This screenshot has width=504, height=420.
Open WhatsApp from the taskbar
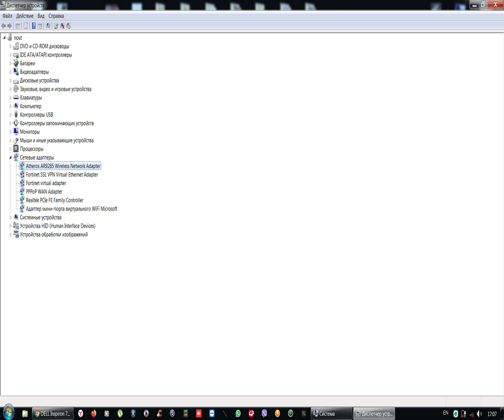point(238,413)
